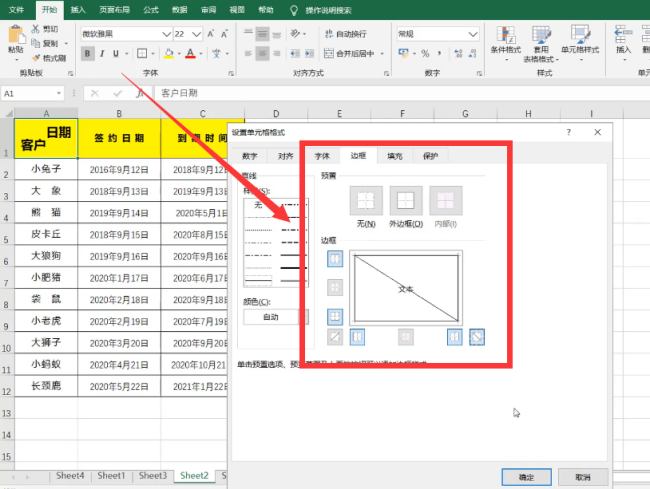Click the bottom align icon

[x=276, y=34]
